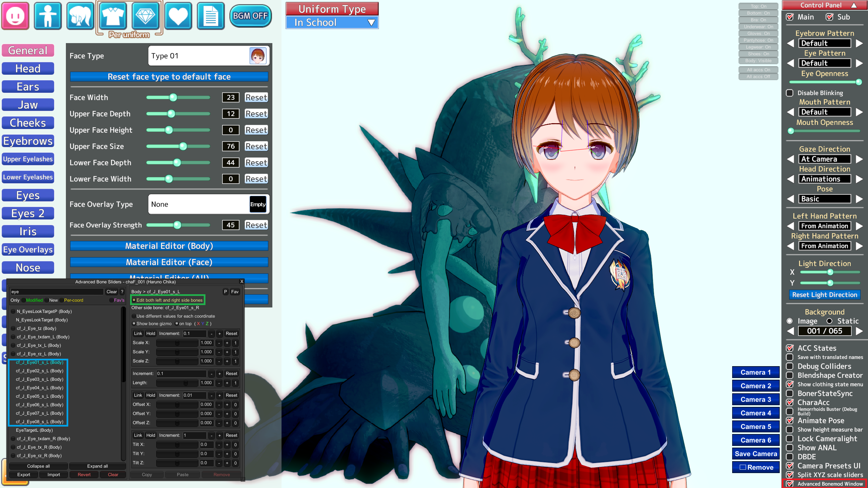Open the Uniform Type In School dropdown
The image size is (868, 488).
point(332,22)
